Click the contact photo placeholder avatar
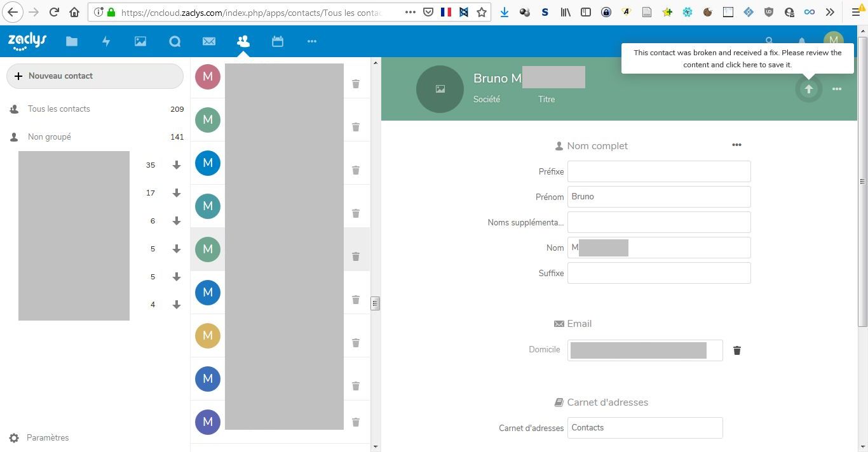 click(440, 89)
